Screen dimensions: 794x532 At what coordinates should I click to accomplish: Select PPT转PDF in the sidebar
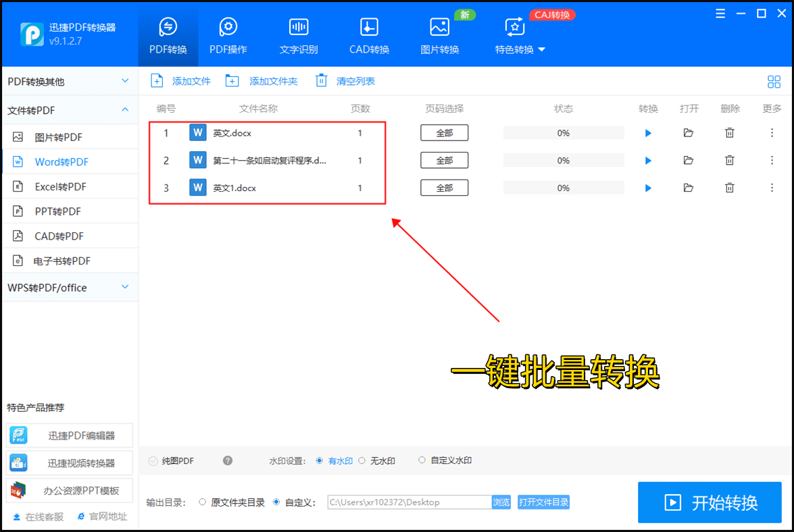pyautogui.click(x=70, y=211)
